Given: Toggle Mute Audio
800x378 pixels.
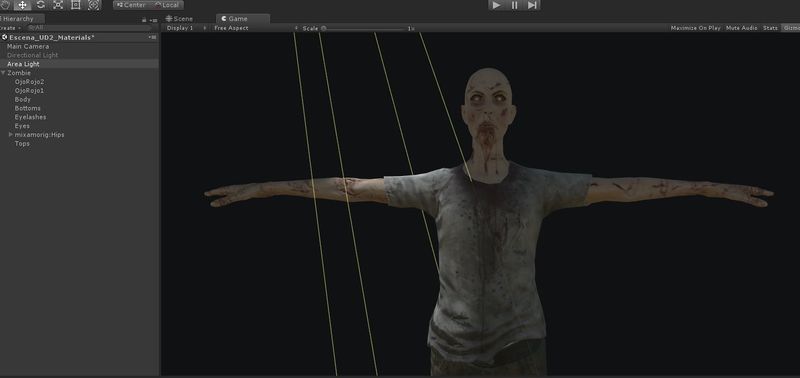Looking at the screenshot, I should [741, 28].
